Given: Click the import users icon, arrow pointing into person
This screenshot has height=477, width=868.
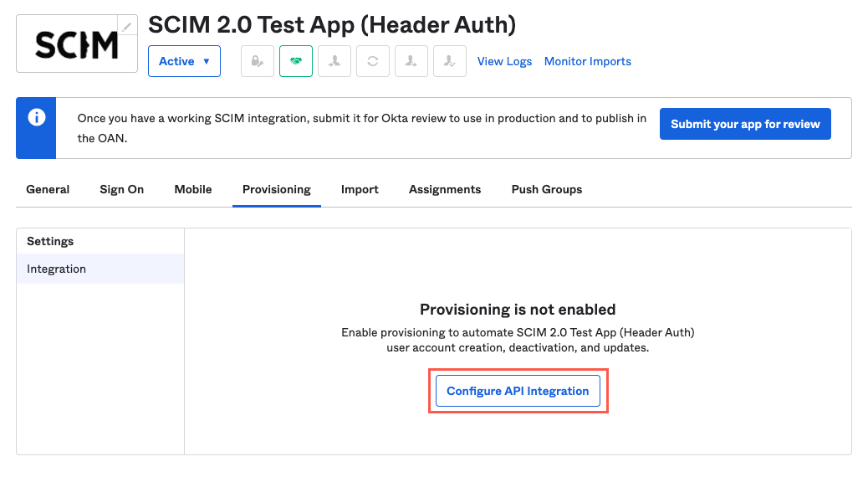Looking at the screenshot, I should [334, 61].
